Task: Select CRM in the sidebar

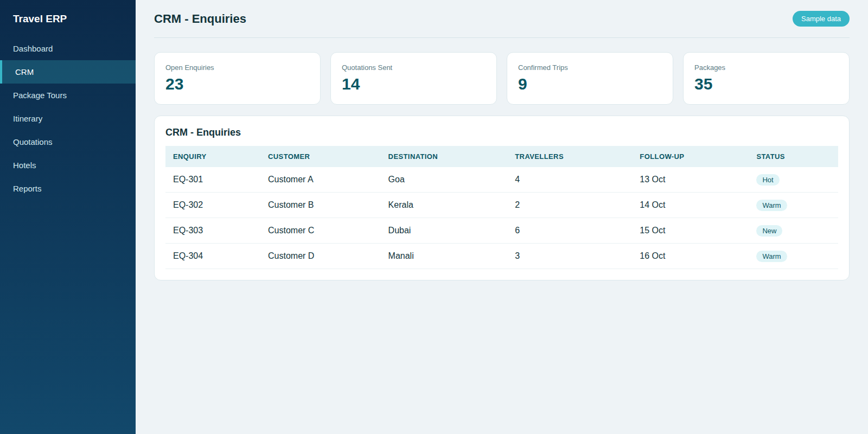Action: coord(68,72)
